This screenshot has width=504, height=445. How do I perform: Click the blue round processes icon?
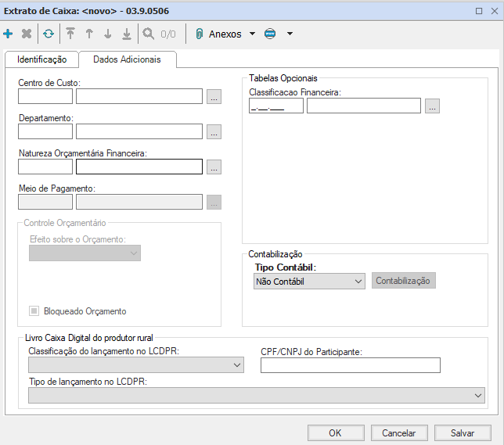click(x=270, y=34)
